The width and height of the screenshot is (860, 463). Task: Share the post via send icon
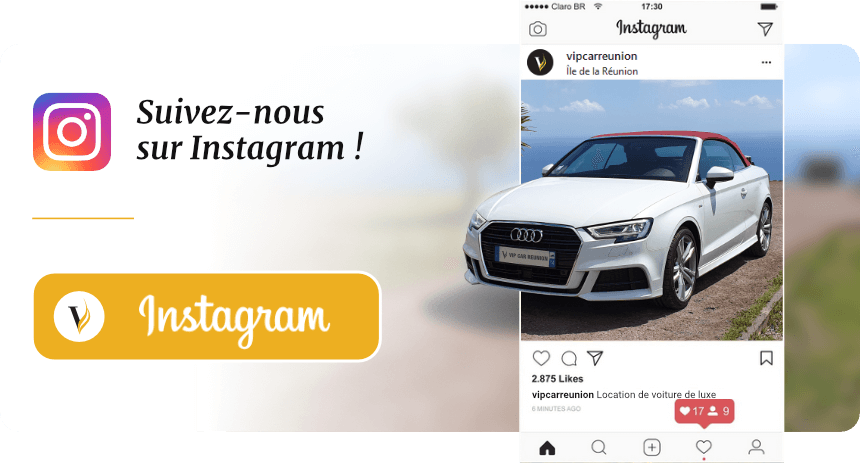pyautogui.click(x=595, y=358)
